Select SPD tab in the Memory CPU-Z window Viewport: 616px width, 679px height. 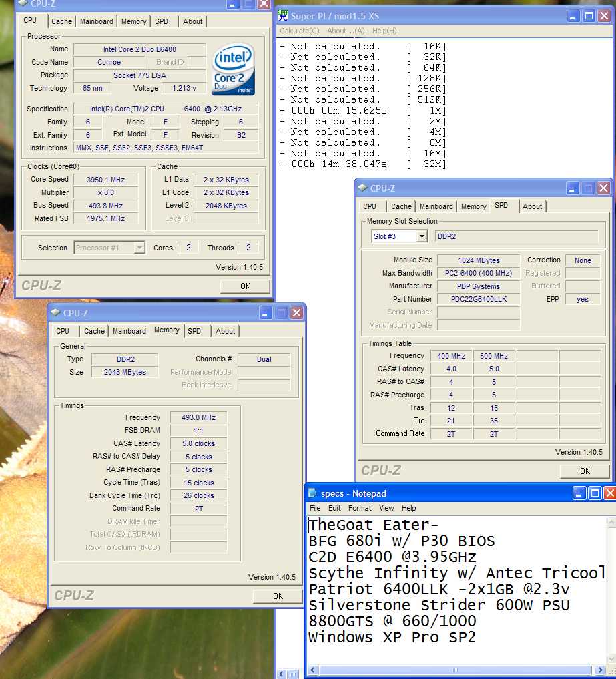pos(194,331)
